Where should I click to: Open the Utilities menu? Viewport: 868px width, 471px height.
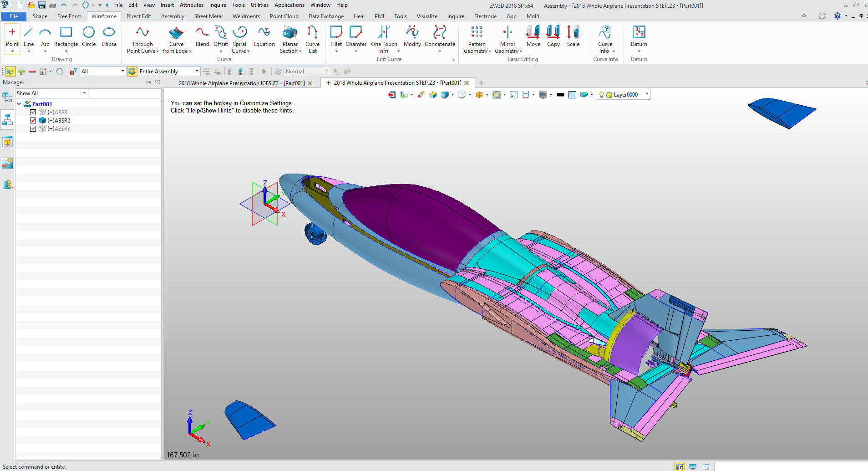click(x=259, y=5)
